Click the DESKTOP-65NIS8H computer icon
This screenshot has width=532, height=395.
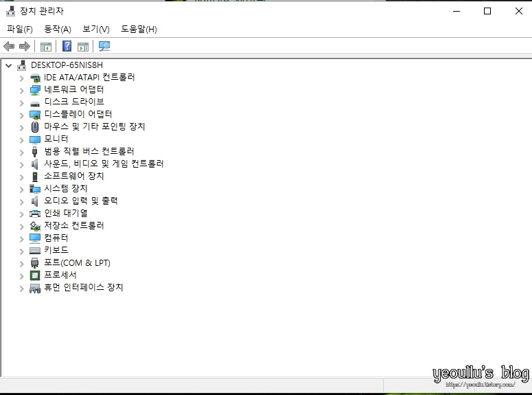point(22,65)
